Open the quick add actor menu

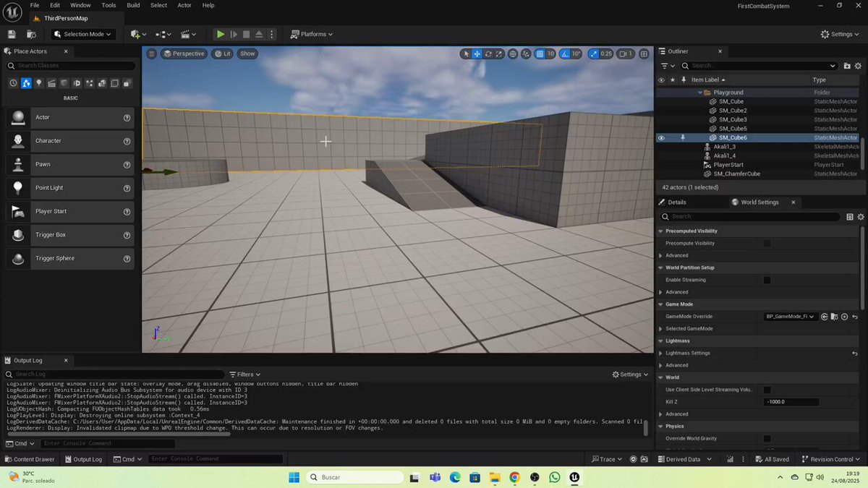tap(138, 34)
